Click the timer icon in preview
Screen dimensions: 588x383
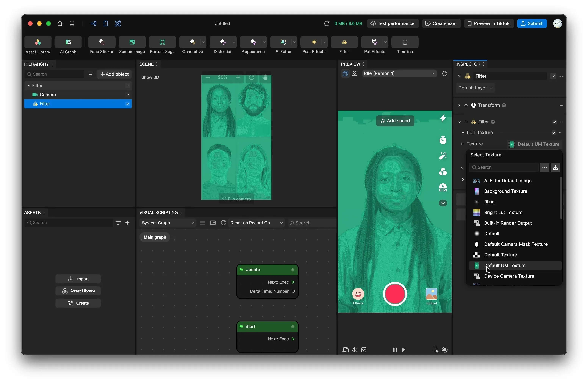click(x=443, y=140)
